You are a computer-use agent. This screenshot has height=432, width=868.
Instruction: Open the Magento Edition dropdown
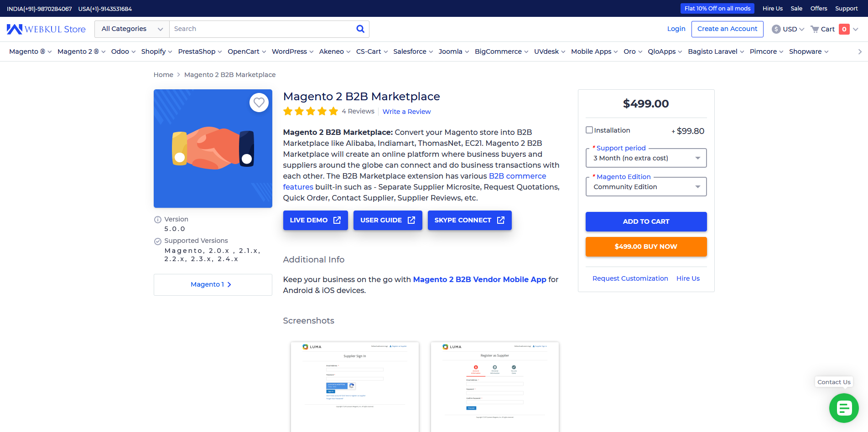646,187
